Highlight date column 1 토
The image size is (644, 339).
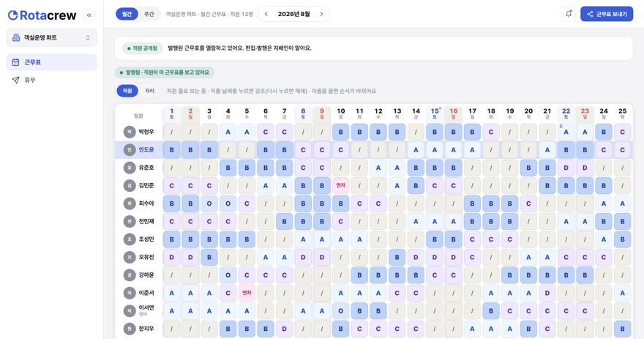tap(172, 113)
